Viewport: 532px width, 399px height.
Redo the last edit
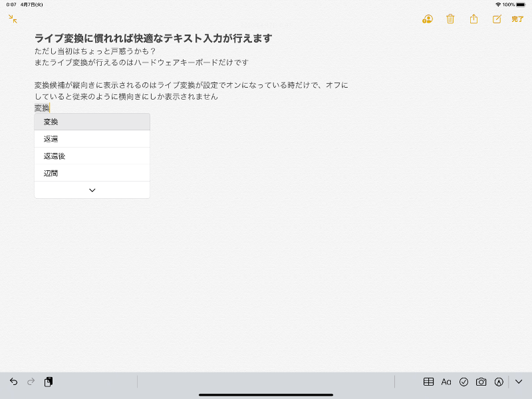pyautogui.click(x=31, y=382)
